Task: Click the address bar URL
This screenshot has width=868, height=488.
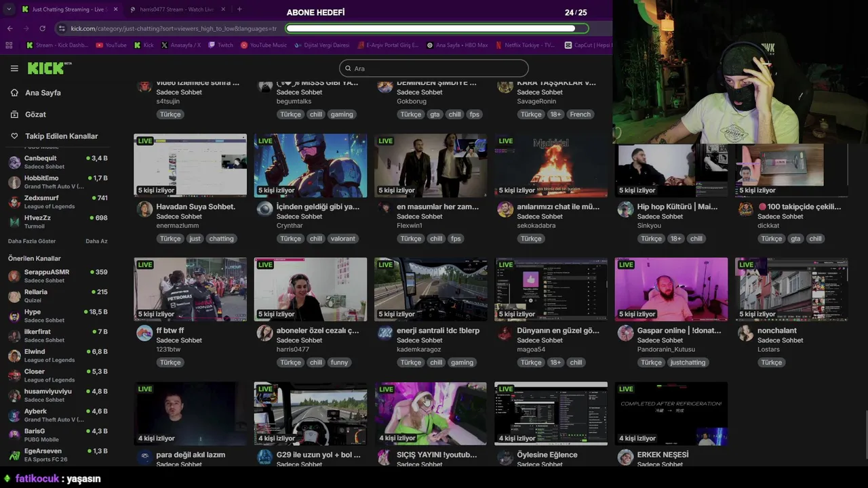Action: click(x=174, y=28)
